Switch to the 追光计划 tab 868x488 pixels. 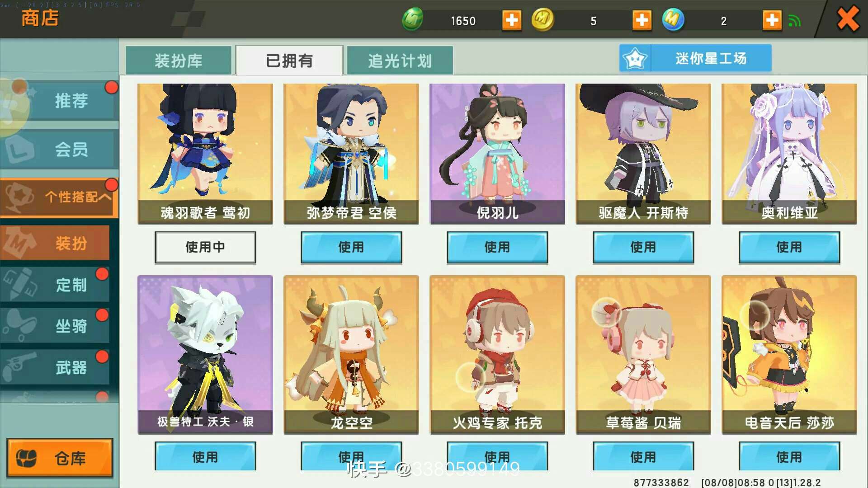[x=400, y=61]
